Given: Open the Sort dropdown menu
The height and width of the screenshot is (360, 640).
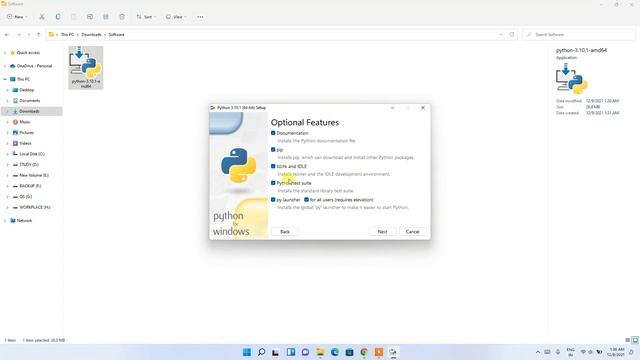Looking at the screenshot, I should (146, 17).
